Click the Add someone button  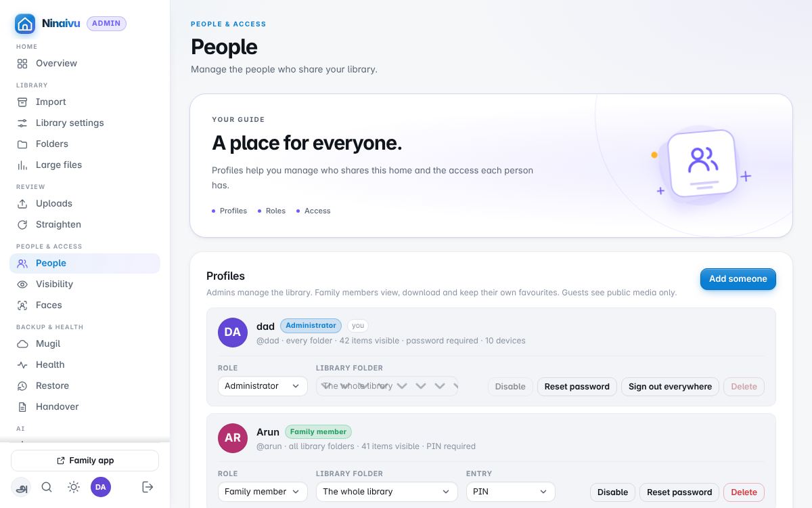coord(738,279)
